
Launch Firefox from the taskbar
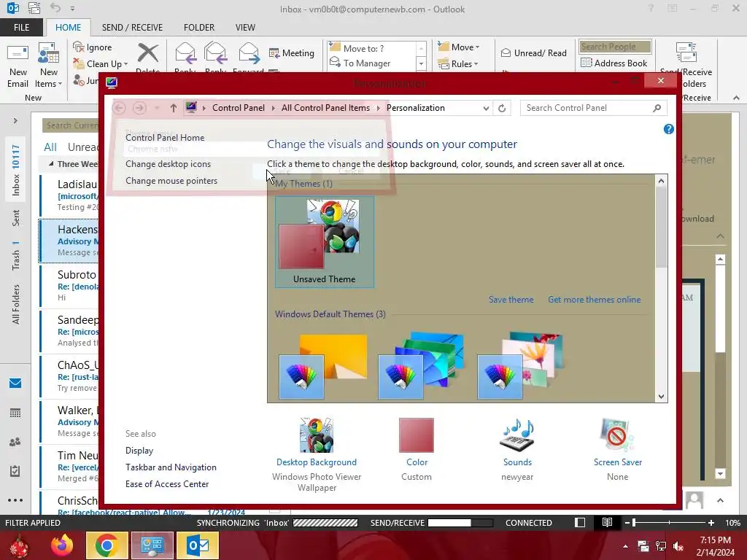[63, 545]
